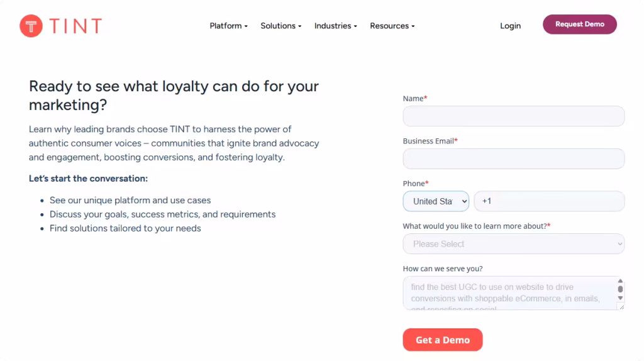Open the Platform navigation menu
644x361 pixels.
click(x=228, y=26)
